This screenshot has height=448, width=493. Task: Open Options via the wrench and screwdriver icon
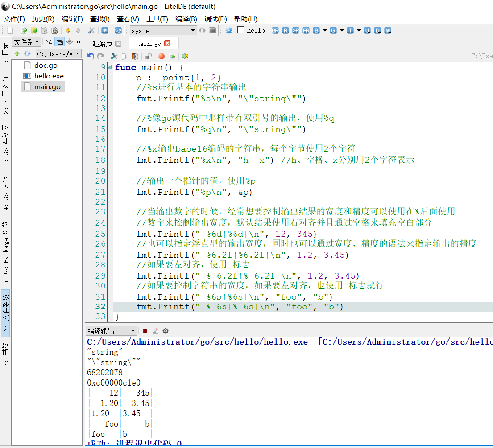pos(91,30)
